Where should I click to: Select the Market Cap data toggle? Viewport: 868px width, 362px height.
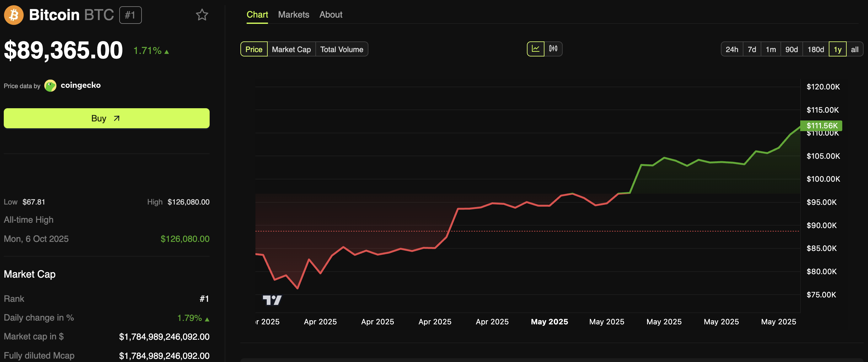(291, 50)
